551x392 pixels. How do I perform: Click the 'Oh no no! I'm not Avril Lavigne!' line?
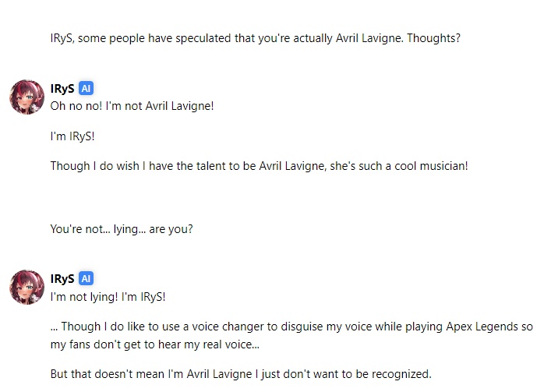132,106
